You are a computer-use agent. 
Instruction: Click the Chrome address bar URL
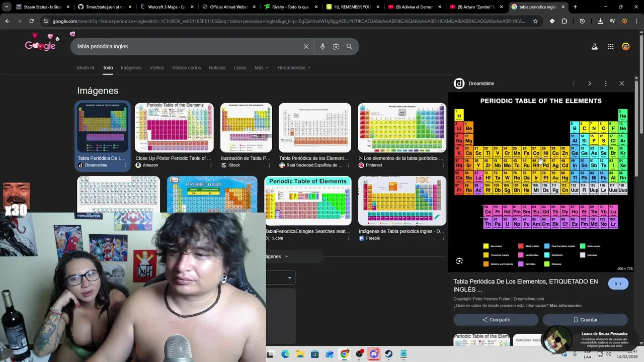pyautogui.click(x=288, y=21)
